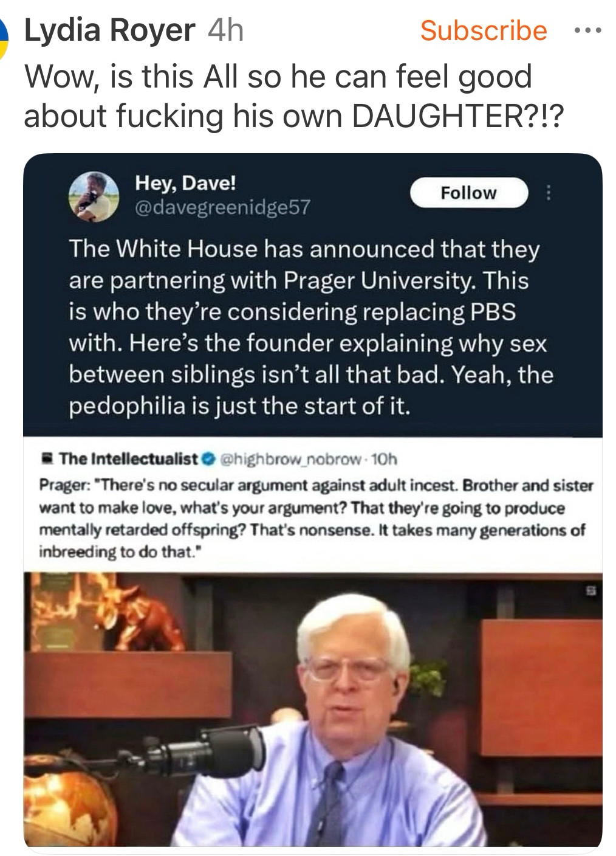Open Lydia Royer's profile avatar
Screen dimensions: 616x856
click(x=3, y=38)
